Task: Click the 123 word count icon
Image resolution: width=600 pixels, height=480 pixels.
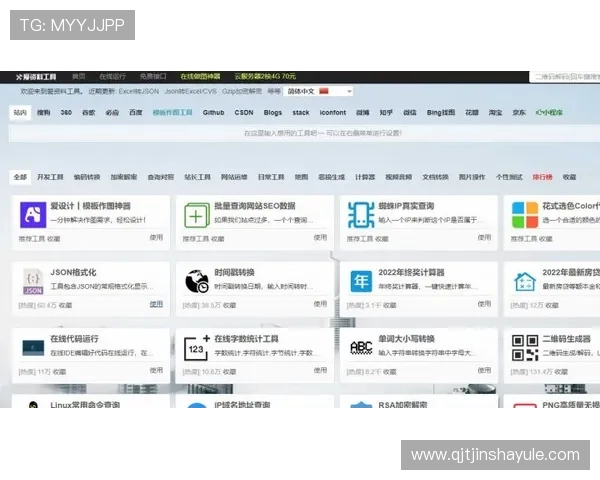Action: (x=197, y=348)
